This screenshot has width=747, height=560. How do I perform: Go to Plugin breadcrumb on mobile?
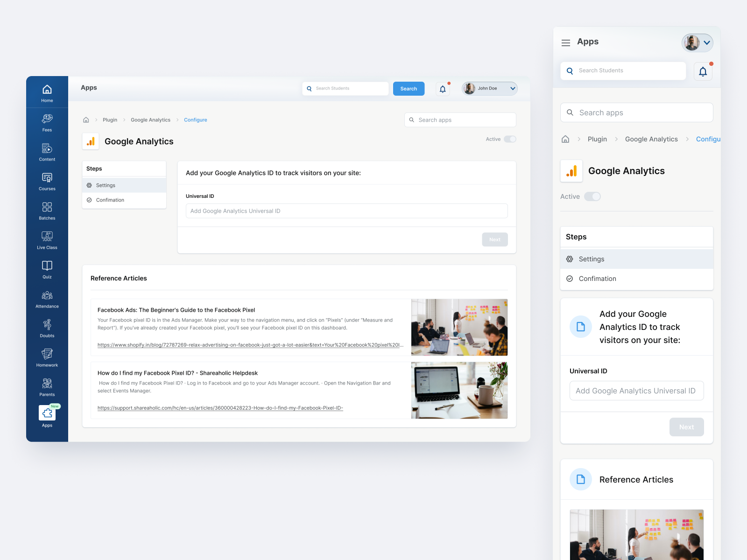click(597, 139)
